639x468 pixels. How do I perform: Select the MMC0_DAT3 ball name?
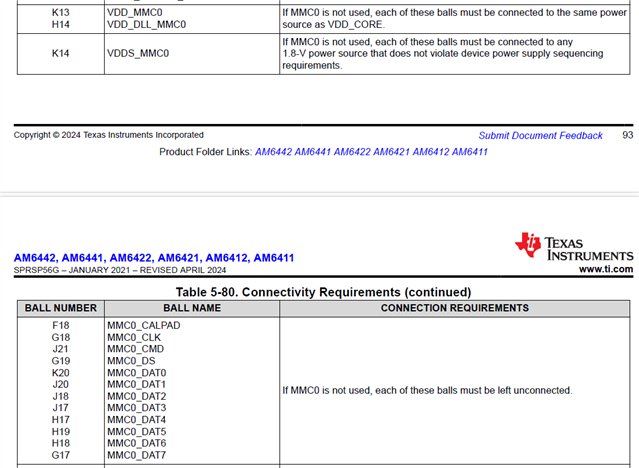(137, 408)
